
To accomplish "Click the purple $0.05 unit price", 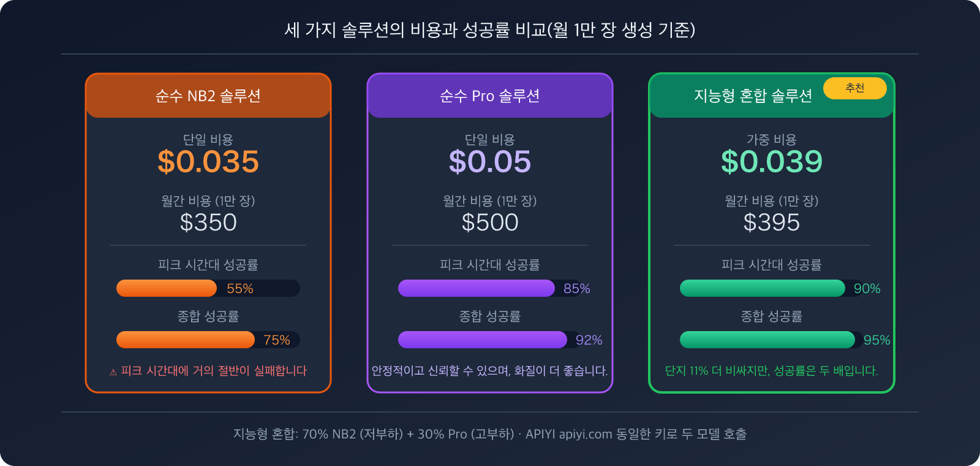I will coord(490,162).
